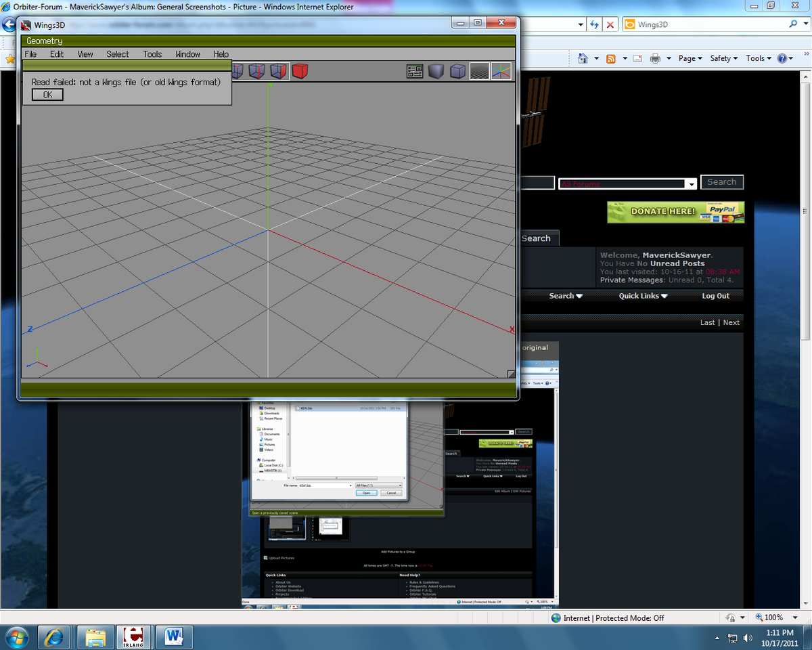Open the forum Search tab

538,238
